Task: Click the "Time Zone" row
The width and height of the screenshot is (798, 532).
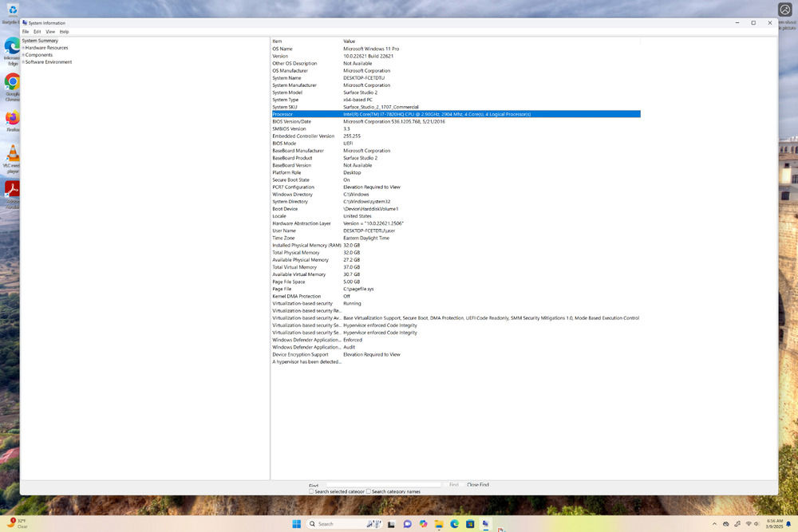Action: click(456, 238)
